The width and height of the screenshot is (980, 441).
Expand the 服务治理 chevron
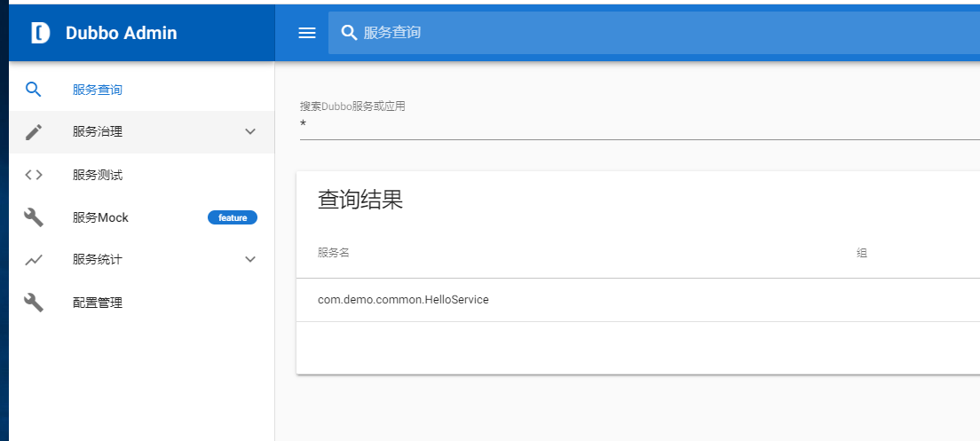pos(250,132)
